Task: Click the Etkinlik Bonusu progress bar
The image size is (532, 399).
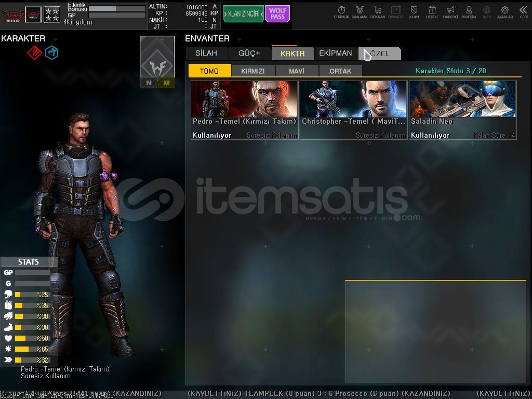Action: click(117, 8)
